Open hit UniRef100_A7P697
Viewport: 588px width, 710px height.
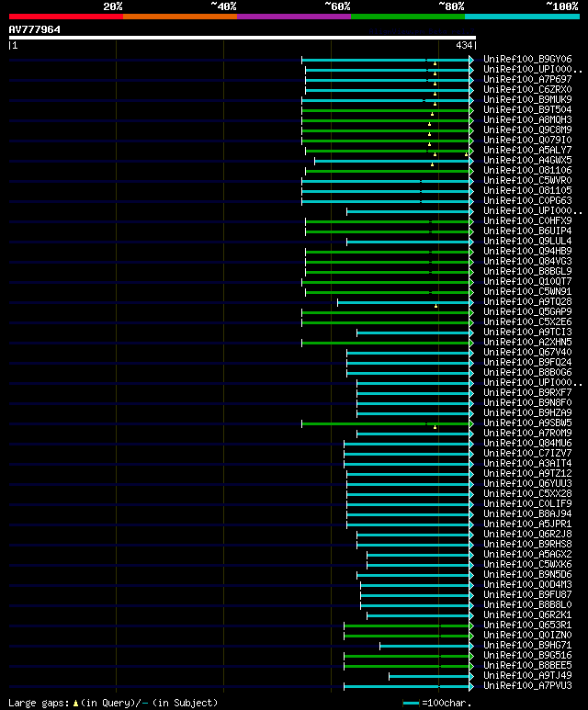(x=527, y=80)
